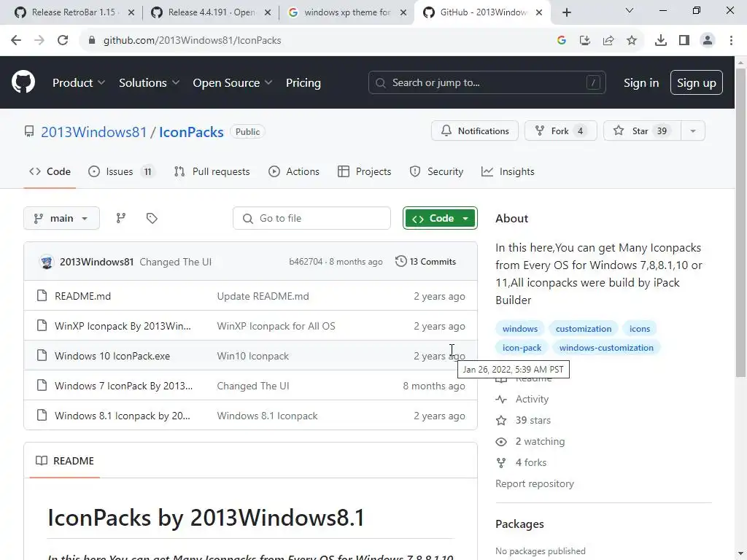
Task: Click the watching eye icon in About
Action: pyautogui.click(x=501, y=441)
